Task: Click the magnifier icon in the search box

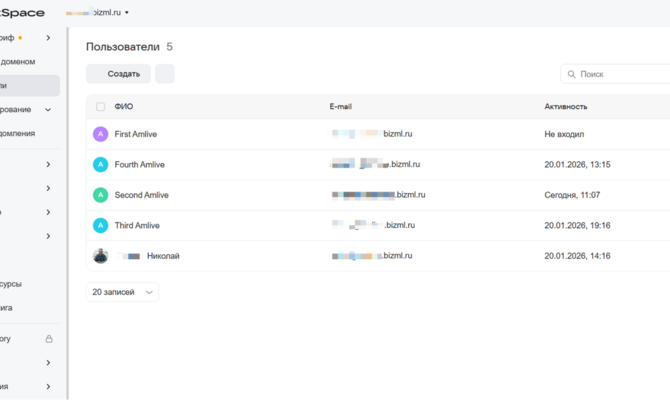Action: coord(571,74)
